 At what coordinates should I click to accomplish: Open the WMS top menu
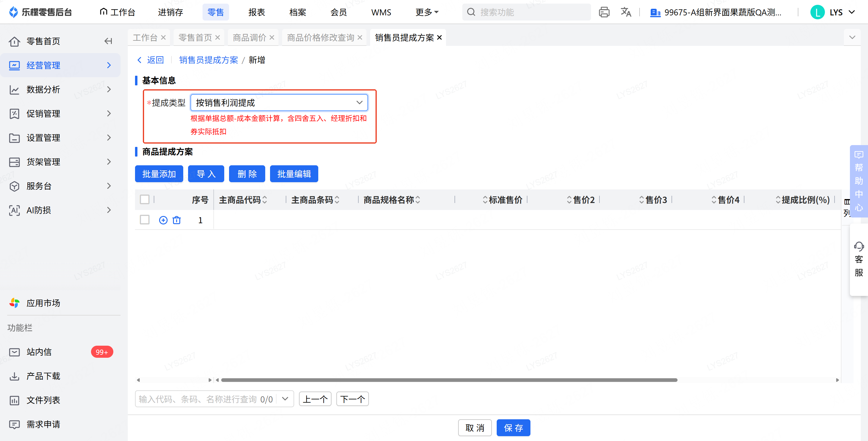pyautogui.click(x=381, y=12)
